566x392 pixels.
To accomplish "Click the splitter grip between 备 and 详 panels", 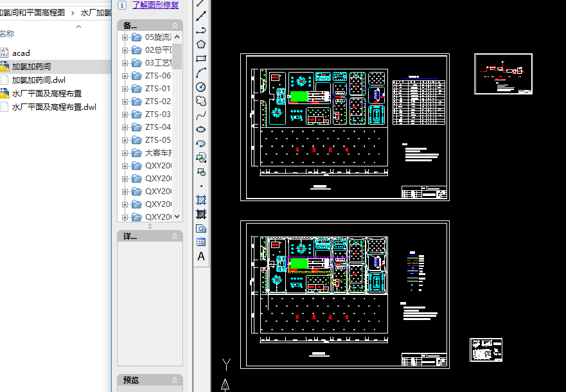I will pos(150,226).
